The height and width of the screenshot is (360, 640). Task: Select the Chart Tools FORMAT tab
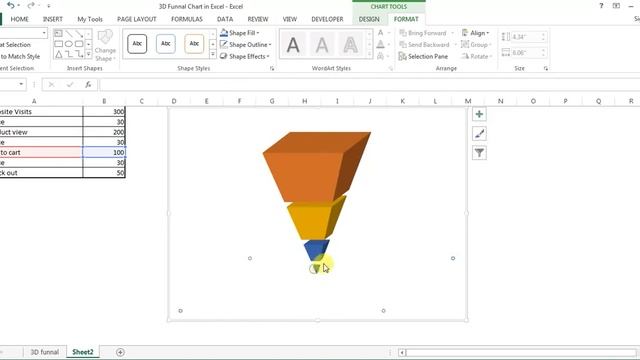click(406, 19)
